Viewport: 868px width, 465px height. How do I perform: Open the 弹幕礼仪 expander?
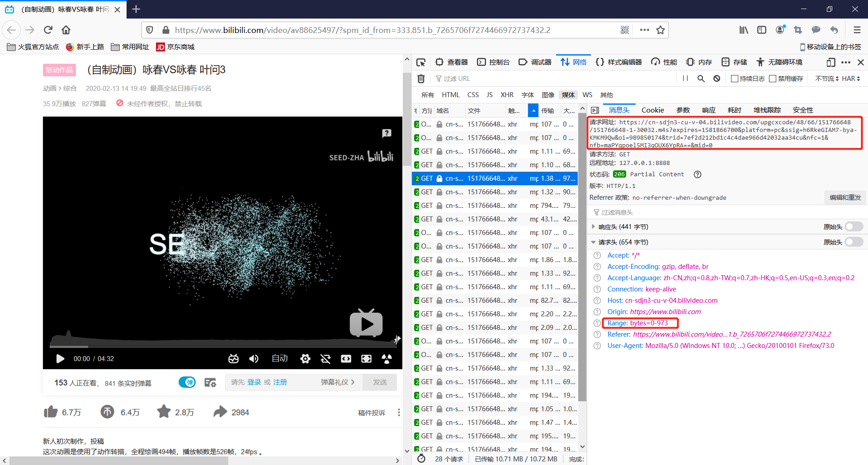338,382
